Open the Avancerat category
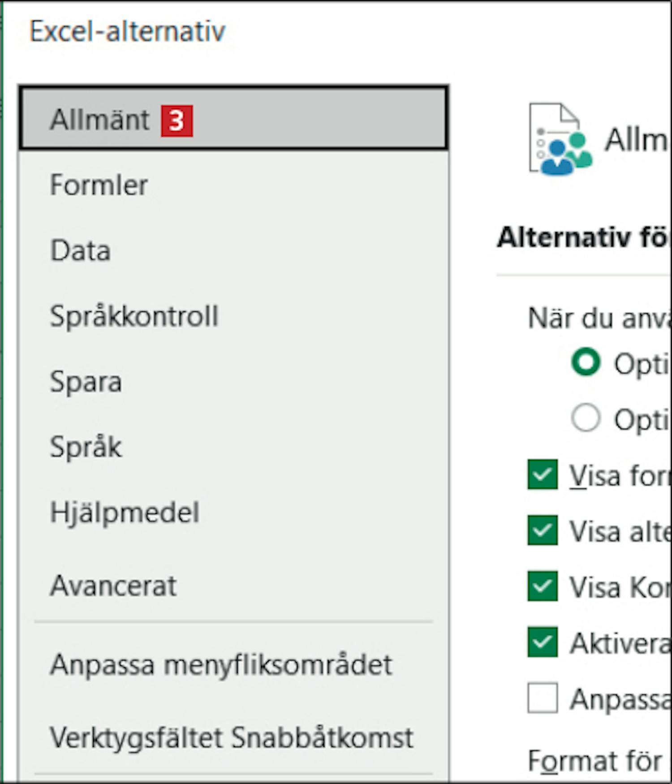 tap(113, 586)
